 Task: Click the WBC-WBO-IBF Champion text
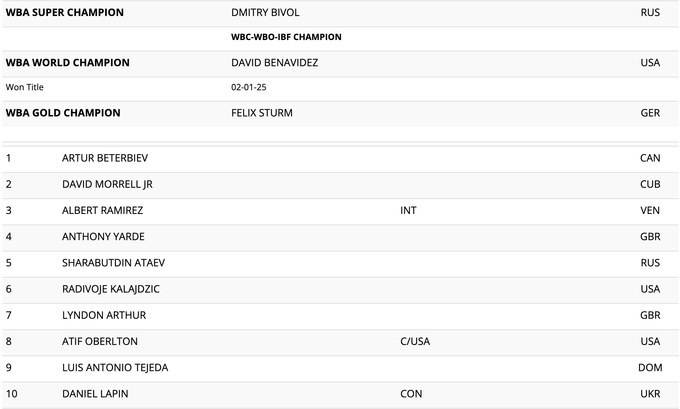pyautogui.click(x=286, y=37)
